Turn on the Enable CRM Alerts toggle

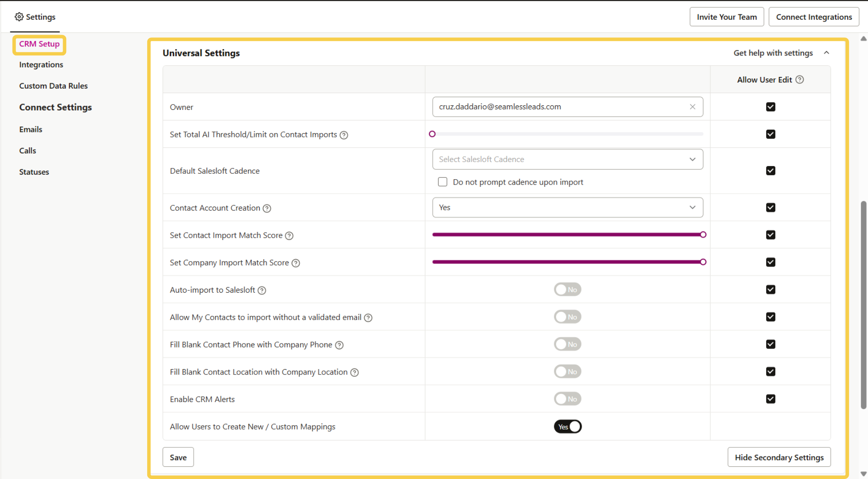pos(567,399)
